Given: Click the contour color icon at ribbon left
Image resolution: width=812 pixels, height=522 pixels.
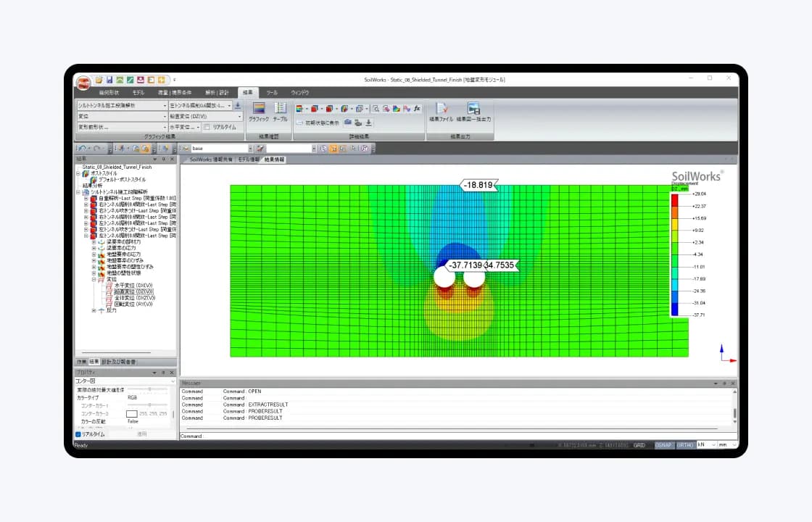Looking at the screenshot, I should coord(299,109).
